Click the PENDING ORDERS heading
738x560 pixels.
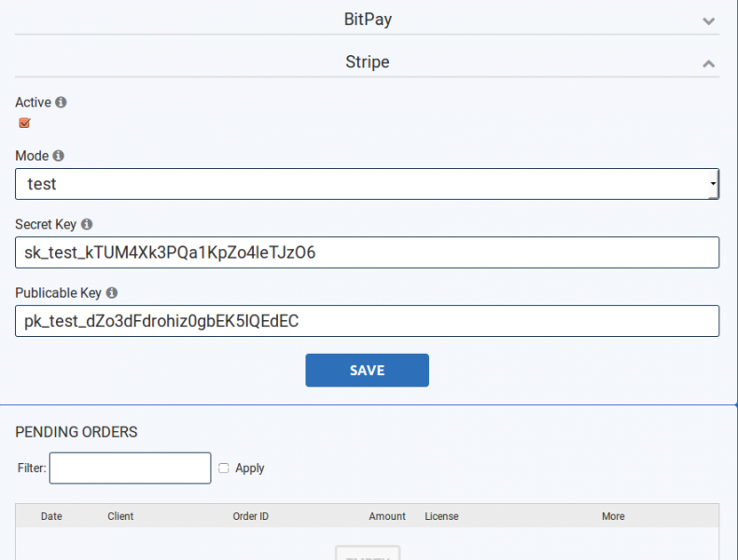(x=77, y=432)
